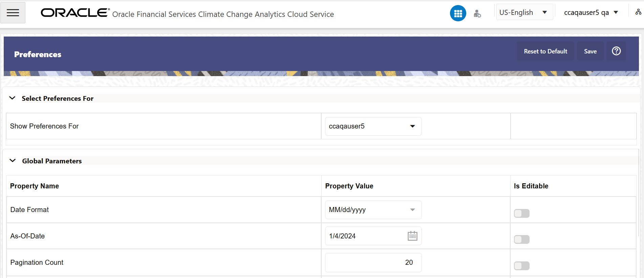Image resolution: width=644 pixels, height=278 pixels.
Task: Click the hierarchy icon at top right
Action: click(638, 12)
